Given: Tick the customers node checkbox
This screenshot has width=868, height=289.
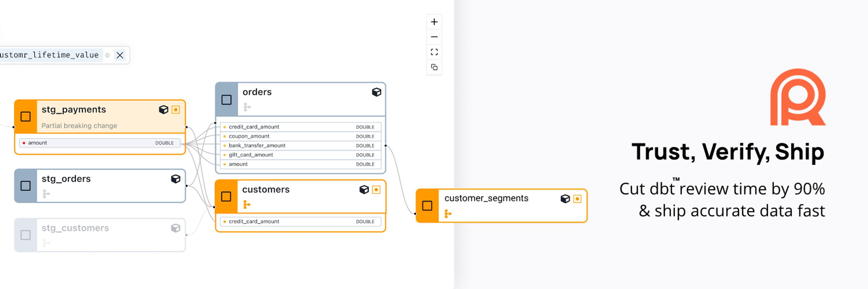Looking at the screenshot, I should point(226,197).
